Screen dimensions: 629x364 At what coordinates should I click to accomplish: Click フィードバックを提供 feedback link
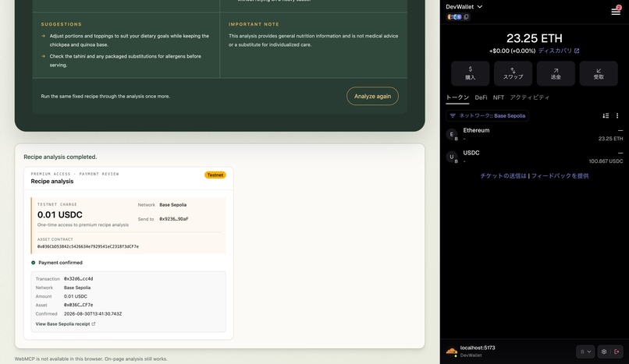(x=560, y=176)
